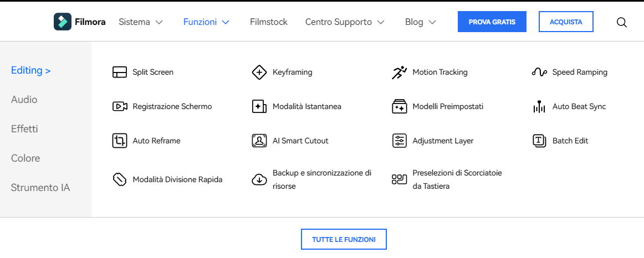644x258 pixels.
Task: Click the Registrazione Schermo camera icon
Action: (x=120, y=107)
